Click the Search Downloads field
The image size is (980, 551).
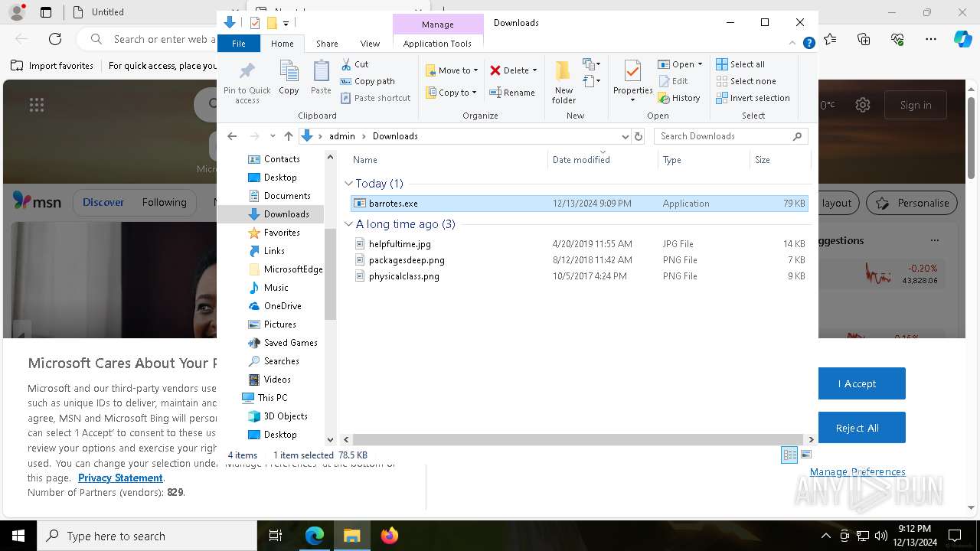click(731, 136)
